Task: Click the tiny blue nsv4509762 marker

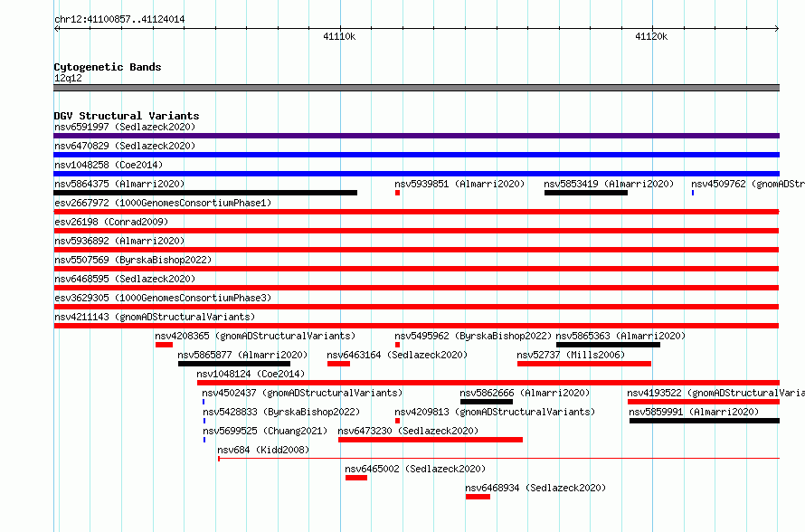Action: coord(693,193)
